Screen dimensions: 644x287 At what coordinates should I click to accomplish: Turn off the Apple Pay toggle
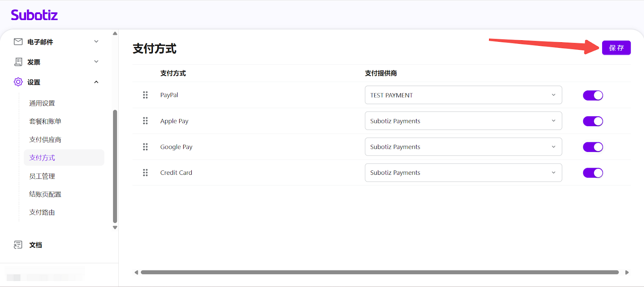(592, 121)
